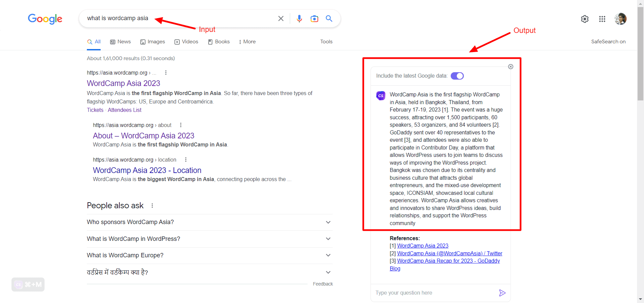Open options menu for asia.wordcamp.org first result
This screenshot has height=303, width=644.
[x=166, y=73]
